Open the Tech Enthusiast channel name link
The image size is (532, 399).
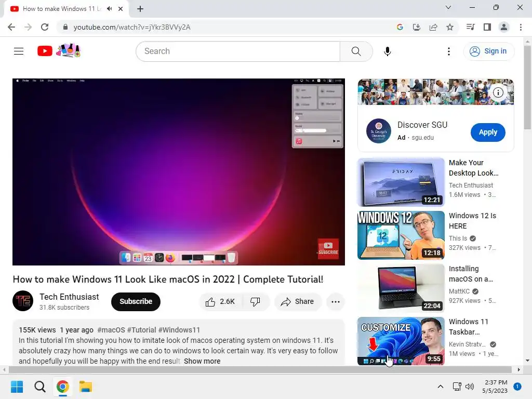(x=69, y=297)
